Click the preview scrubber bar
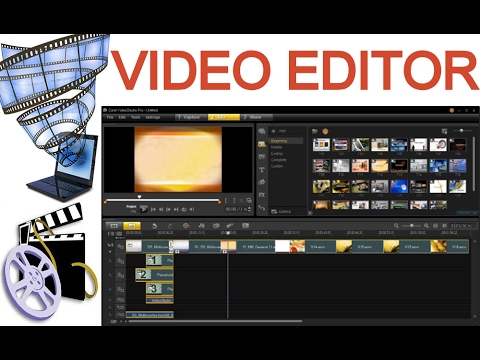Screen dimensions: 480x360 [x=163, y=201]
